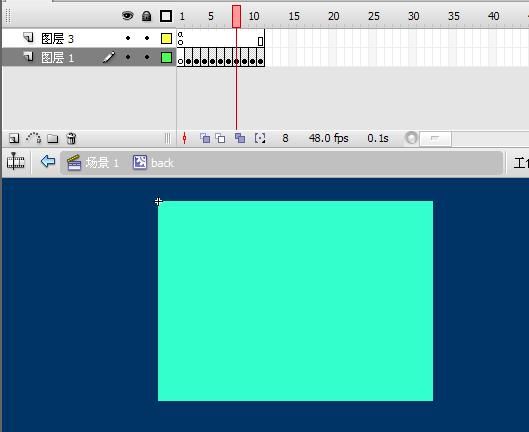The width and height of the screenshot is (529, 432).
Task: Click the blue back arrow
Action: pos(48,161)
